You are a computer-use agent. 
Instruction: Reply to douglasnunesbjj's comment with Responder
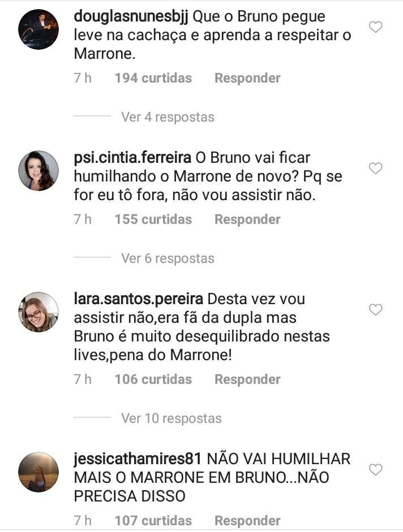247,78
